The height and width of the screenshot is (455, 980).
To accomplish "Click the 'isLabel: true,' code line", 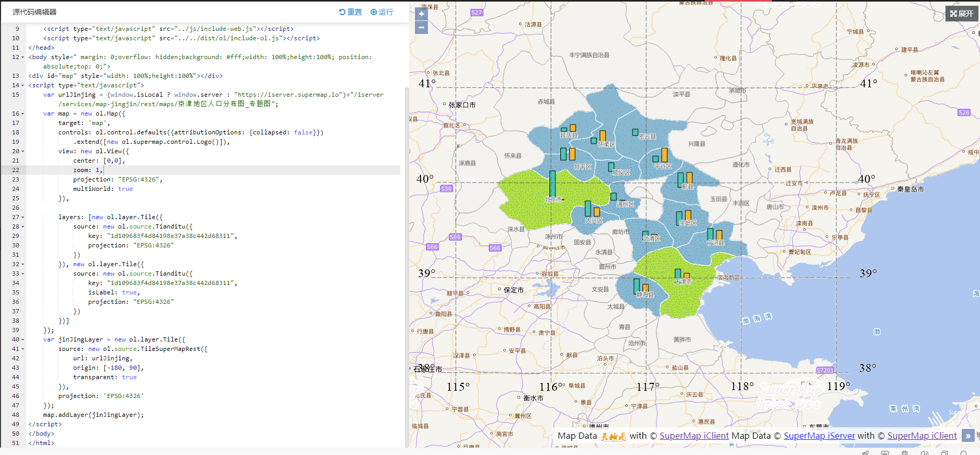I will click(x=114, y=292).
